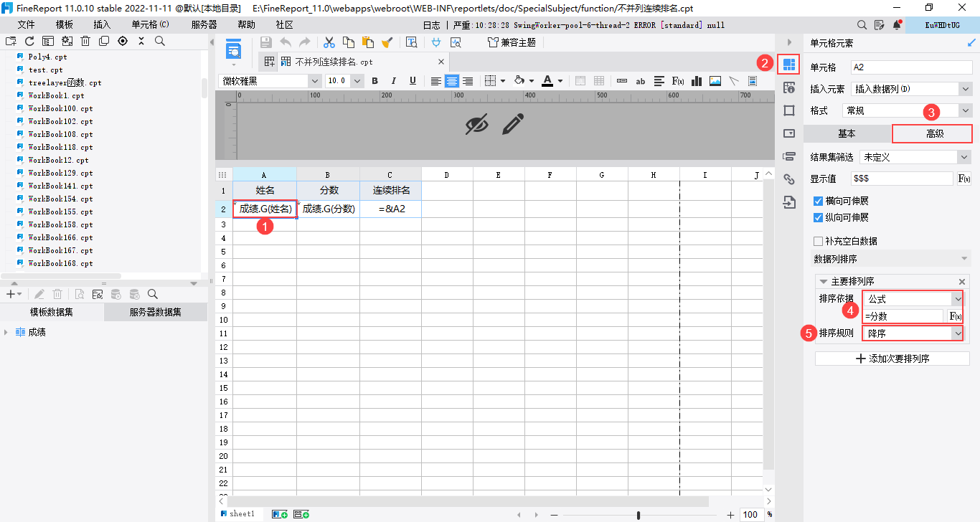Click the format painter brush icon
The image size is (980, 522).
pos(387,42)
